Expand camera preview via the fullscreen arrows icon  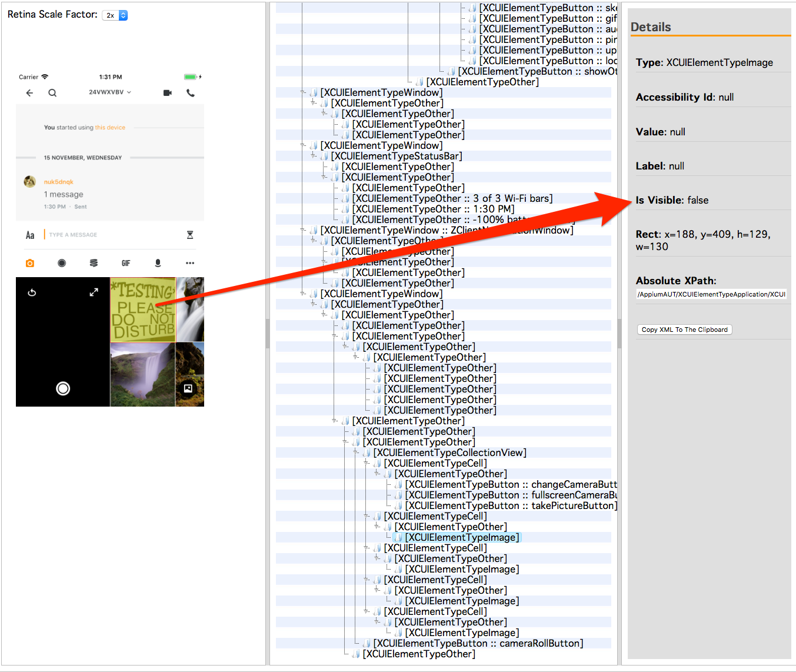[94, 292]
